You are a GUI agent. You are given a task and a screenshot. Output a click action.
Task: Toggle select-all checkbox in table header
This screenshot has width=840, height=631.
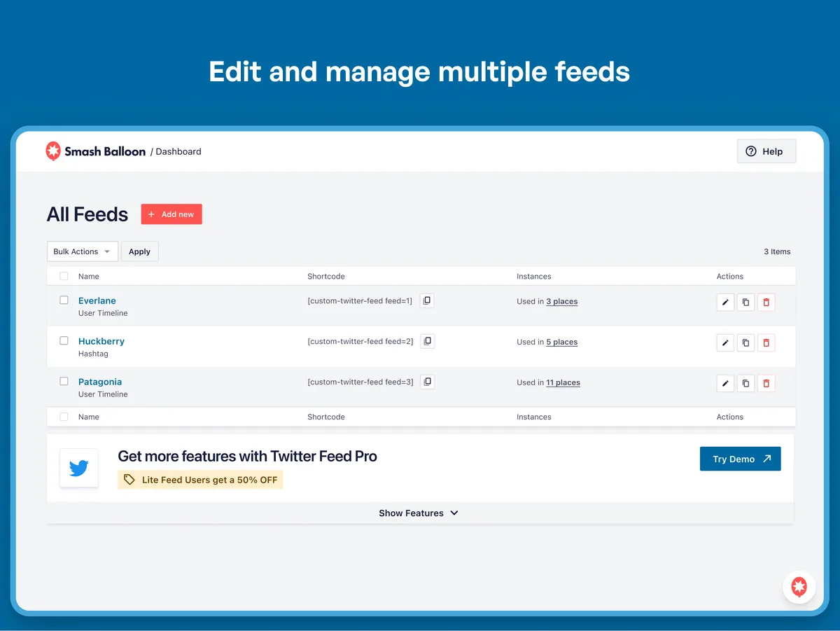tap(64, 276)
